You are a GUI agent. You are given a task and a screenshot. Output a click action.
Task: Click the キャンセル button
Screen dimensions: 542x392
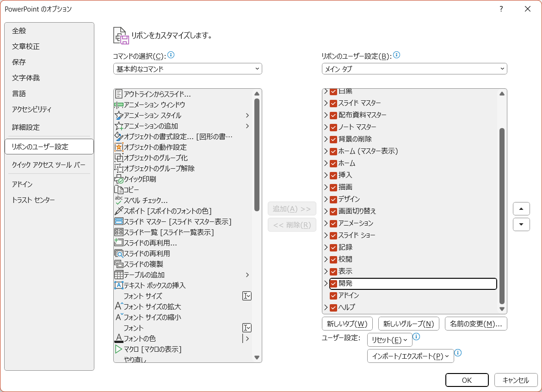[x=516, y=380]
